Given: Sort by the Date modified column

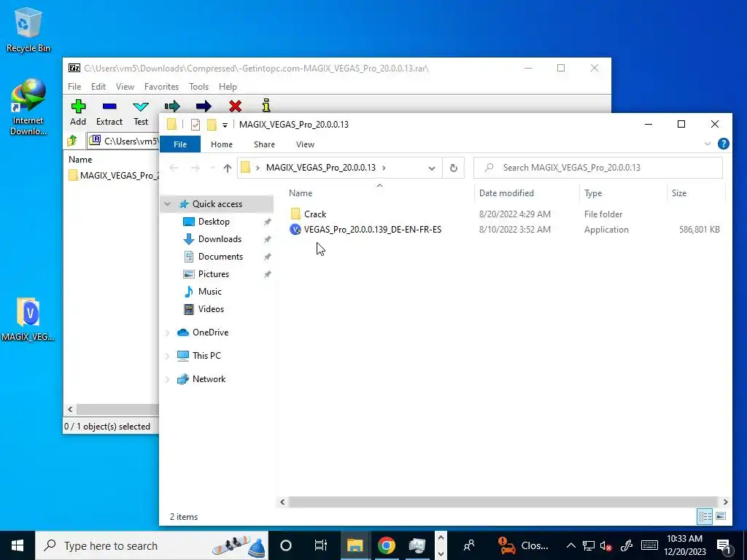Looking at the screenshot, I should (x=527, y=192).
